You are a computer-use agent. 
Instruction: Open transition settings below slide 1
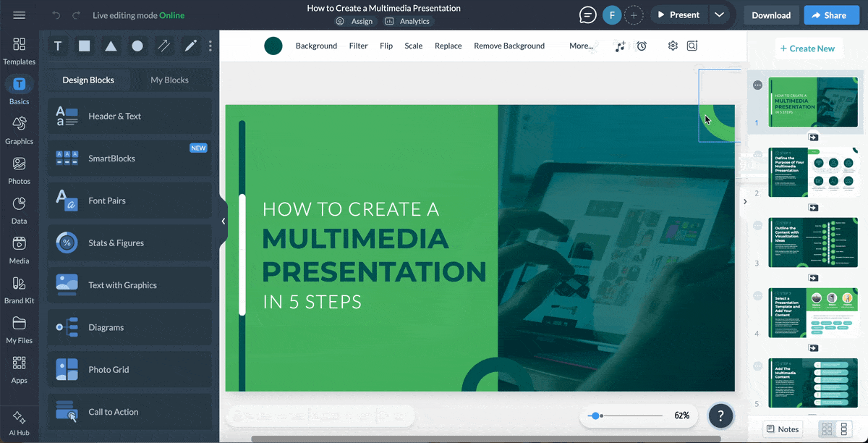click(814, 137)
